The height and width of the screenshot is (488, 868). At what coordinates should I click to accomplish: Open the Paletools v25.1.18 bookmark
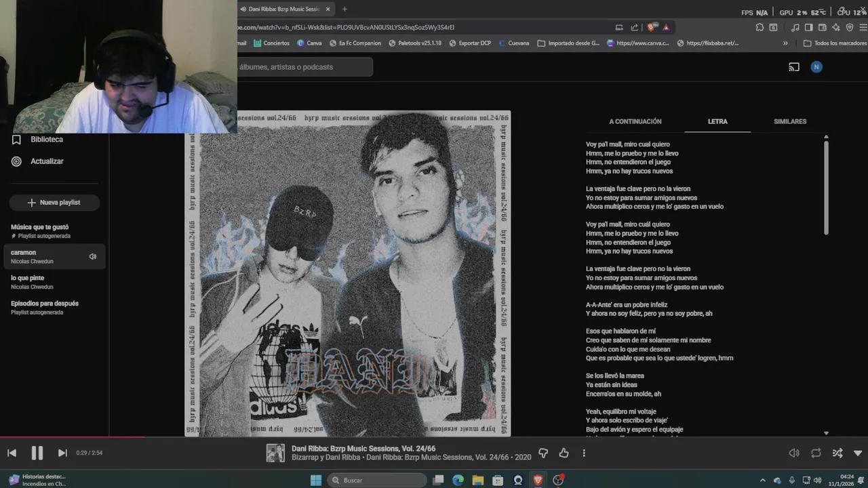click(415, 43)
